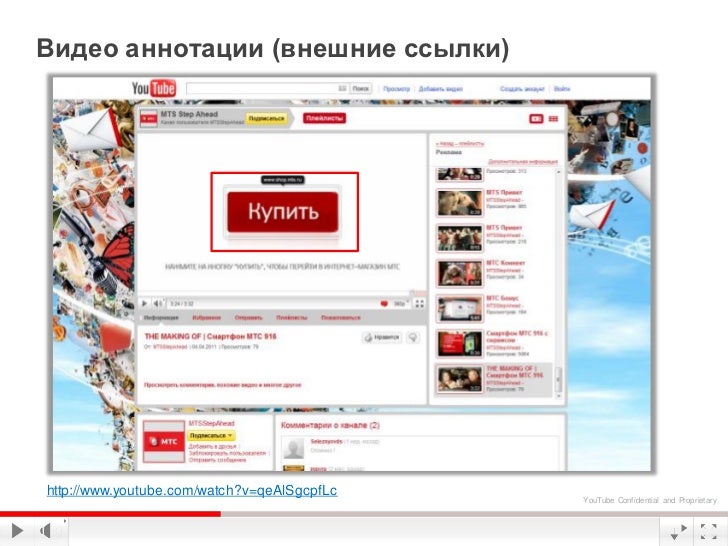Focus the YouTube search input field
This screenshot has height=546, width=728.
pos(267,88)
